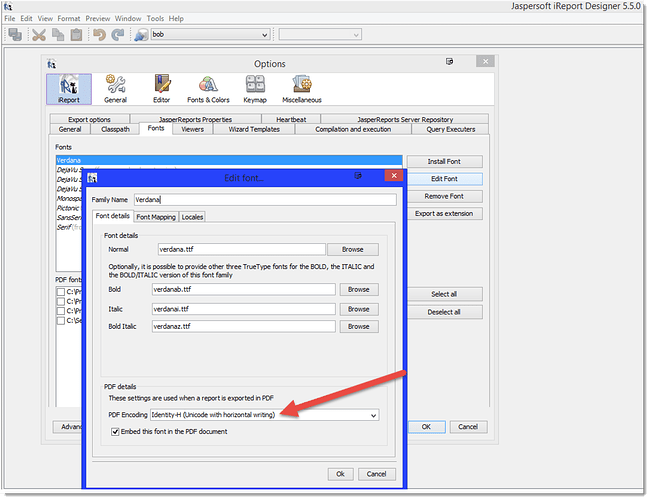Screen dimensions: 649x500
Task: Select the Fonts & Colors category icon
Action: click(208, 89)
